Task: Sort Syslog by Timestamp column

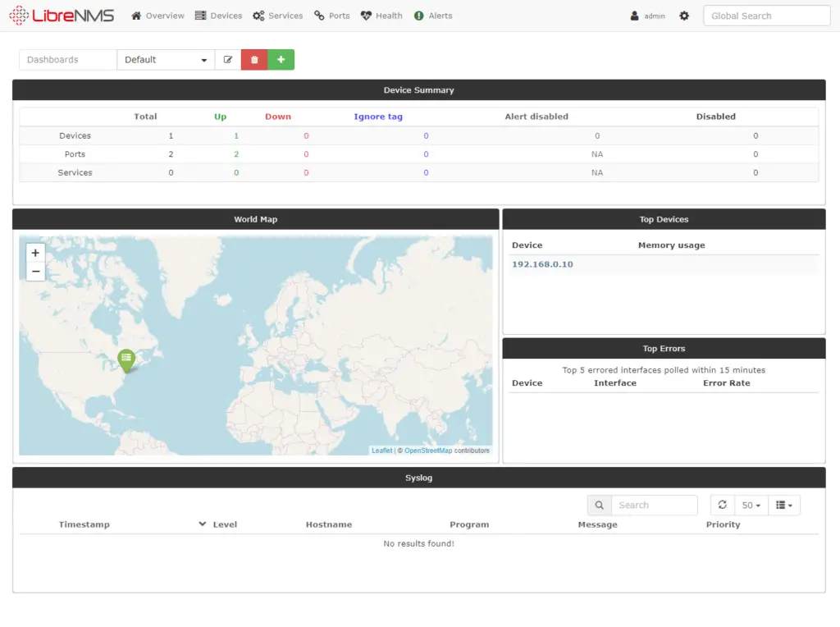Action: tap(84, 524)
